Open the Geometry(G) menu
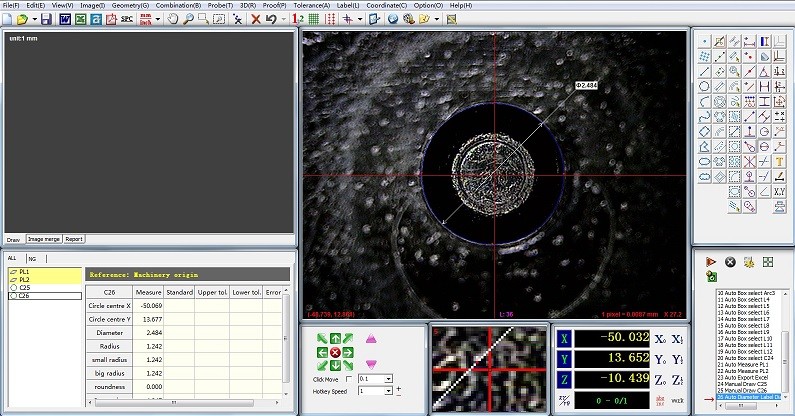Viewport: 795px width, 416px height. (130, 5)
